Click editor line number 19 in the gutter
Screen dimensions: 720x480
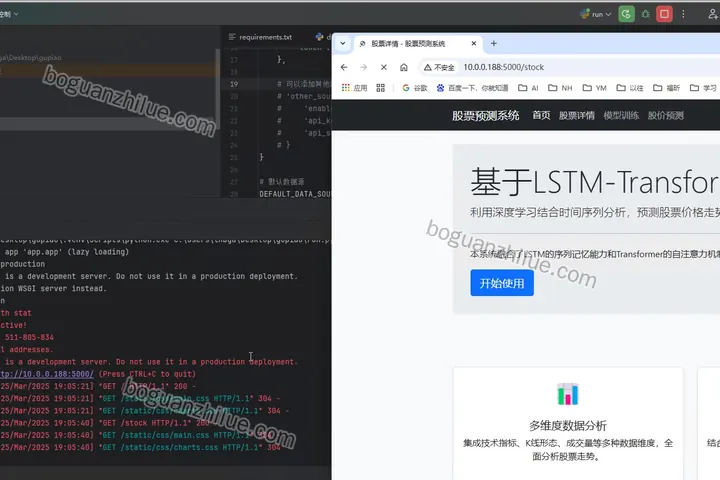pyautogui.click(x=234, y=85)
